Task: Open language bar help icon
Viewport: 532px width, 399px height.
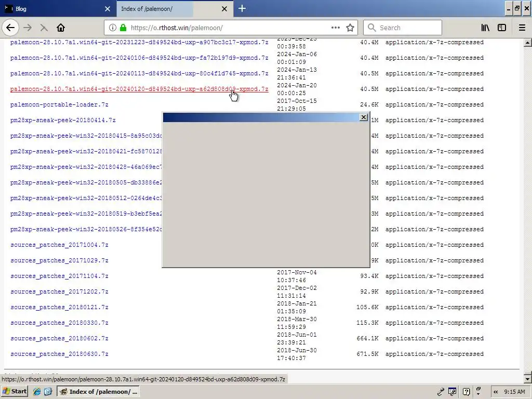Action: (x=467, y=392)
